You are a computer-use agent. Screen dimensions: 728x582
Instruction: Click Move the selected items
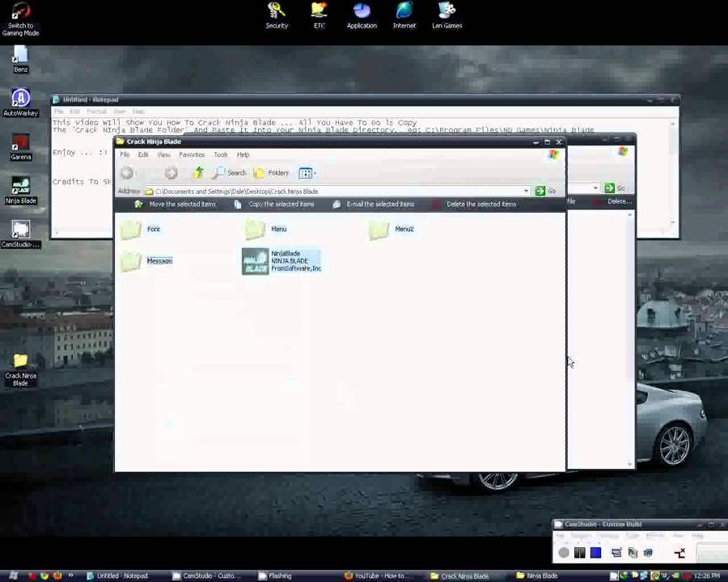175,205
